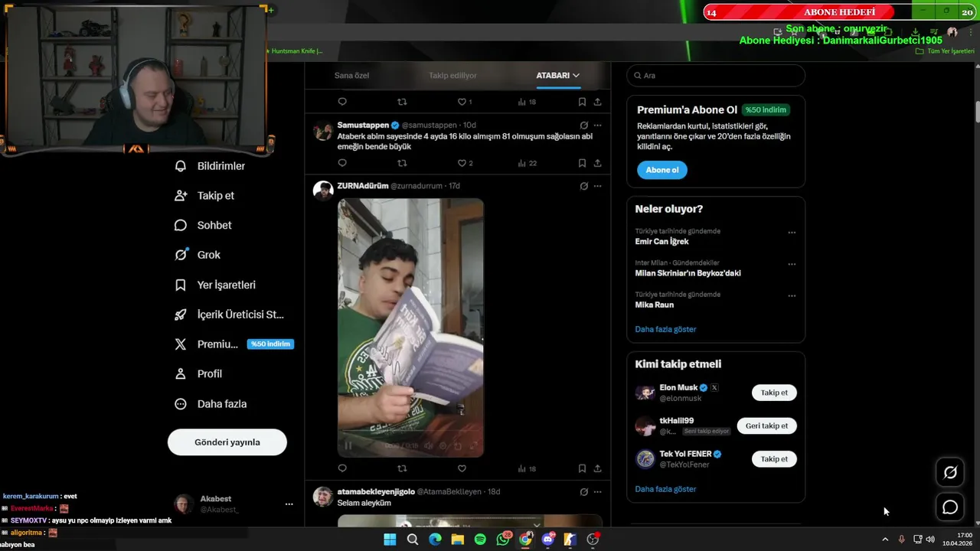980x551 pixels.
Task: Ask Grok about atamabekleyenjigolo post
Action: (583, 491)
